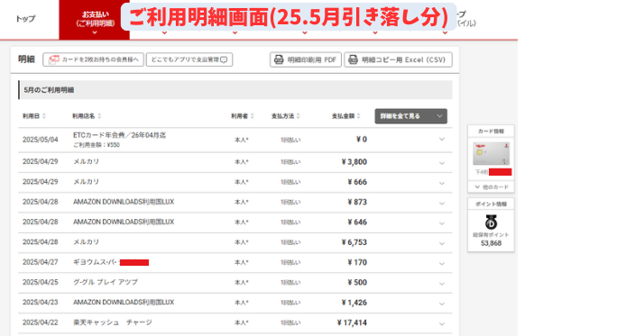Click printer icon on Excel CSV button
This screenshot has width=644, height=336.
[x=354, y=59]
